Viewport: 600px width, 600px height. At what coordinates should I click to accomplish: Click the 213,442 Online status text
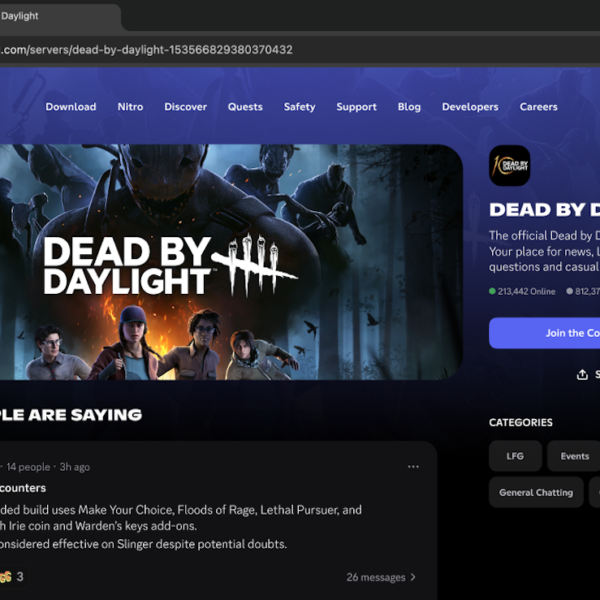pos(526,292)
